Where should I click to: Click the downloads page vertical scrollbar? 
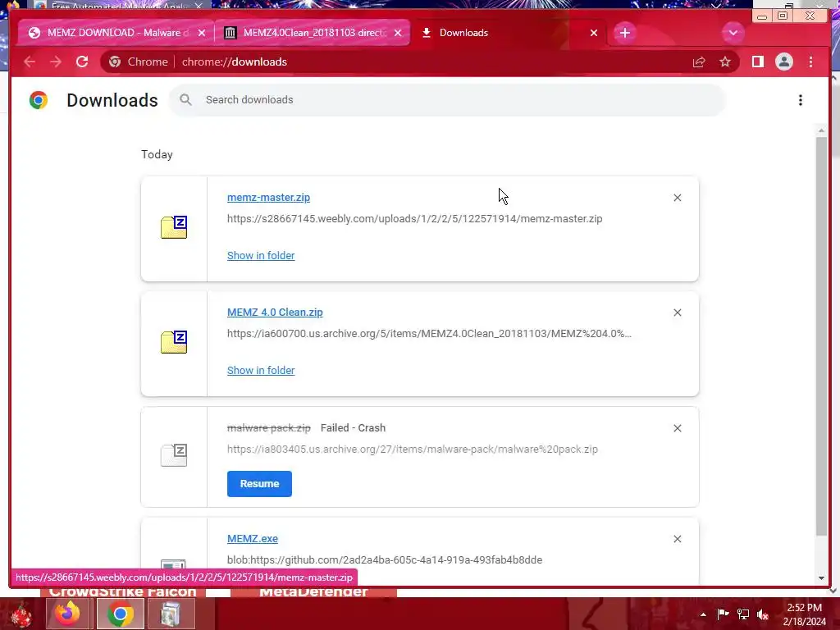pos(821,336)
